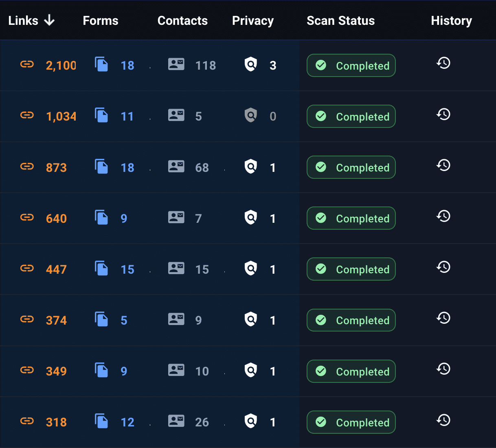
Task: Click the link icon beside 2,100
Action: pyautogui.click(x=27, y=64)
